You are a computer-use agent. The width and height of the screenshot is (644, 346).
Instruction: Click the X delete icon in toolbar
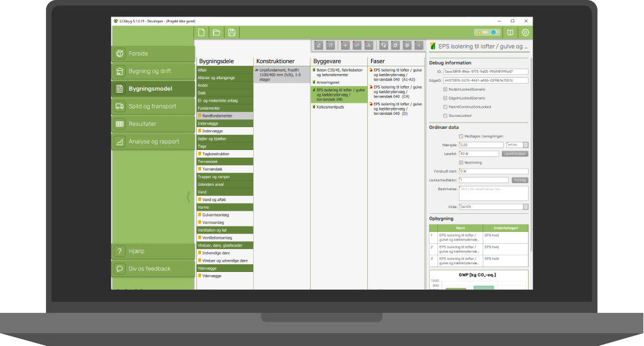click(x=418, y=45)
